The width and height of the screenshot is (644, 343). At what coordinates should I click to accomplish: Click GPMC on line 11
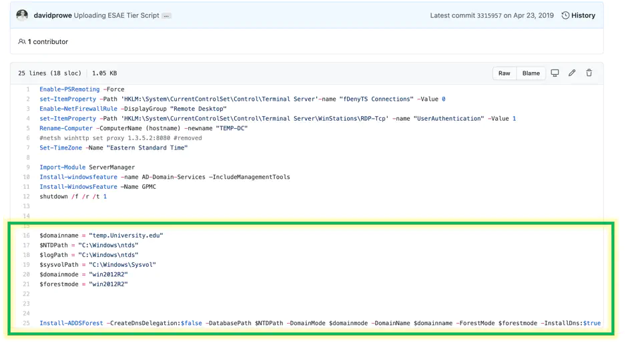click(149, 187)
